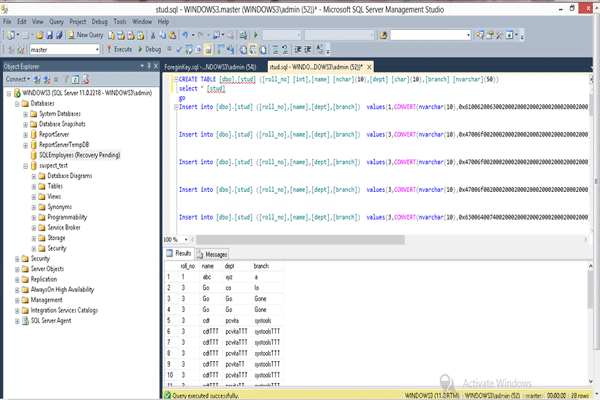Collapse the CREATE TABLE code block outline

point(176,79)
